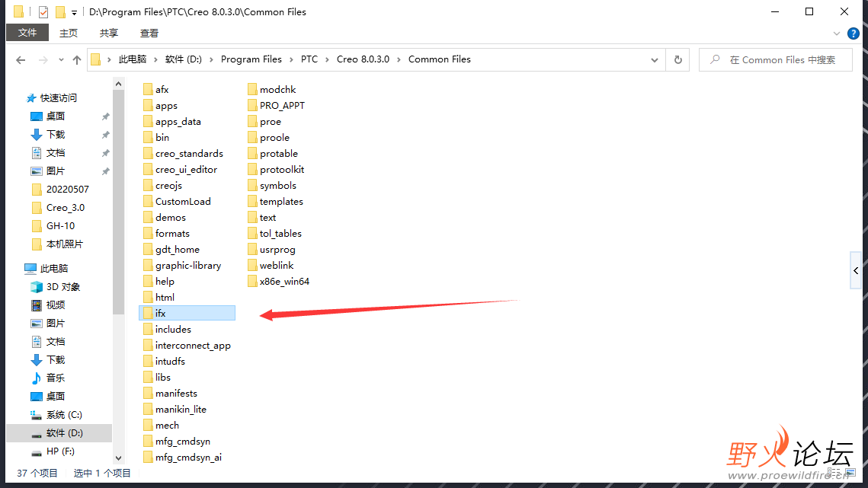The image size is (868, 488).
Task: Click navigation pane scroll up arrow
Action: click(118, 84)
